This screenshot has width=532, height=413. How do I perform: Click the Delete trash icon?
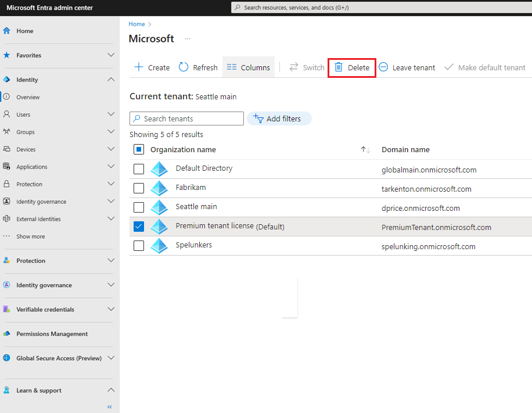click(x=340, y=67)
